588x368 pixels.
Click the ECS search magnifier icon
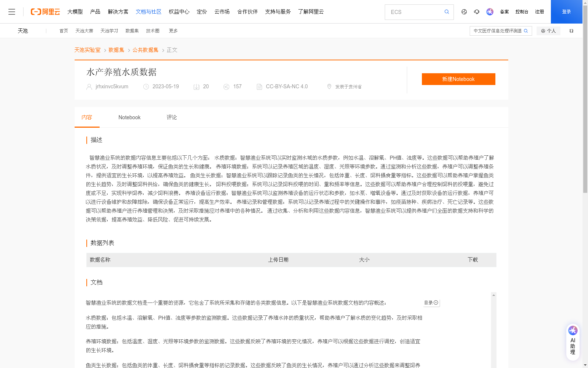[x=447, y=12]
